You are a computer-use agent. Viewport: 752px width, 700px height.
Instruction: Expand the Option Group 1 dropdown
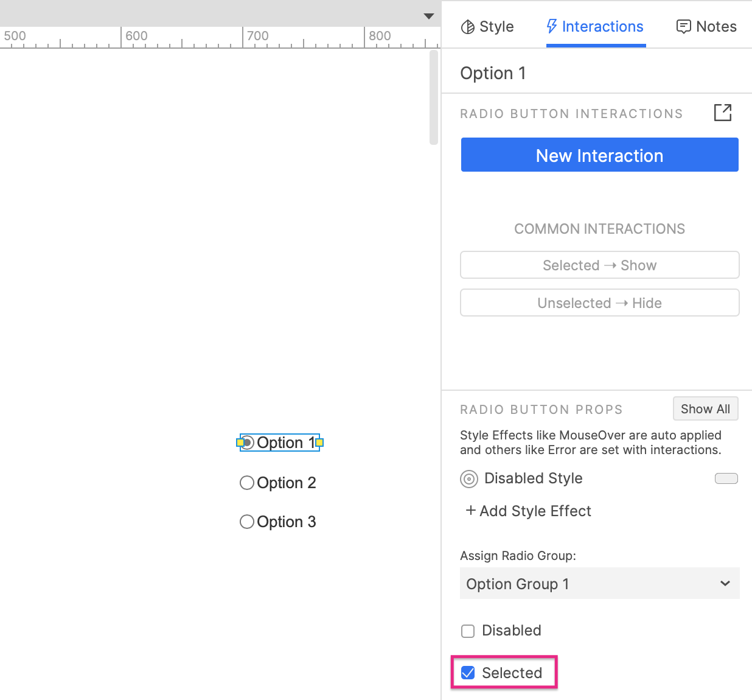[x=599, y=584]
